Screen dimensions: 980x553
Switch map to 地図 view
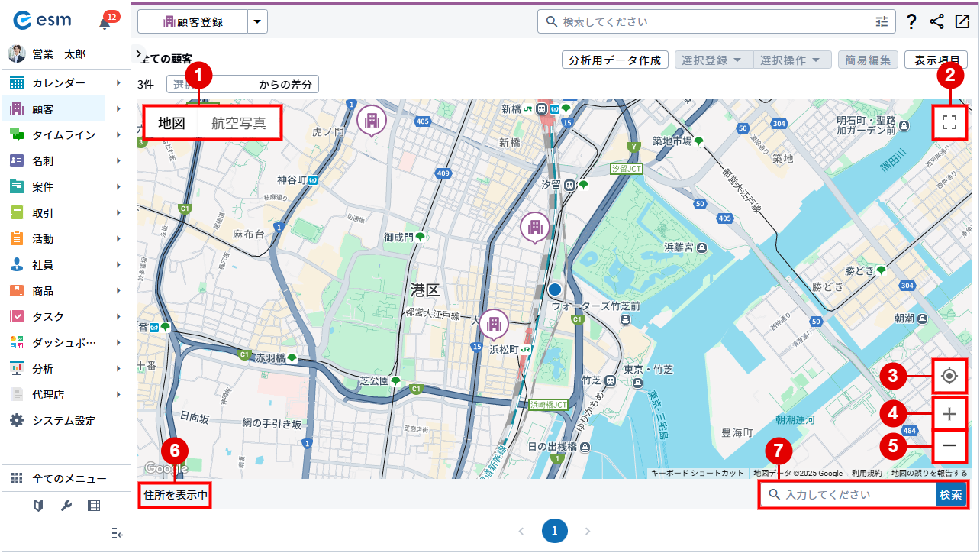click(172, 123)
